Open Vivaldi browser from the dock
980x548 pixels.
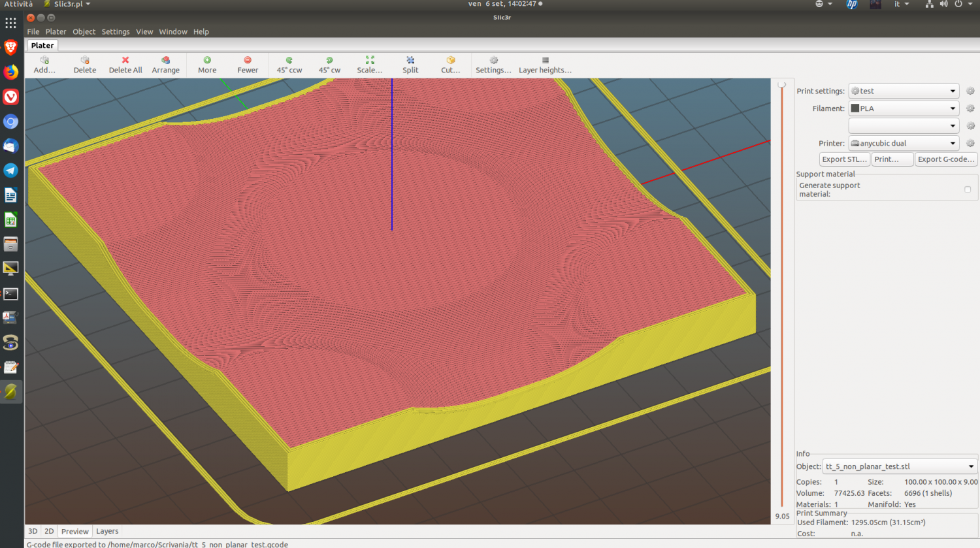point(10,97)
